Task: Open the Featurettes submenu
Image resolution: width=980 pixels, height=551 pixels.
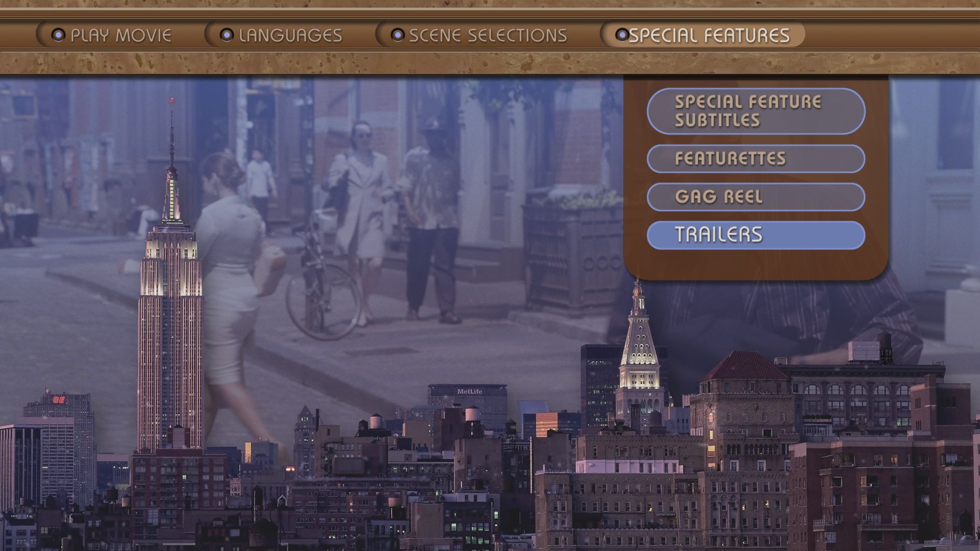Action: (756, 159)
